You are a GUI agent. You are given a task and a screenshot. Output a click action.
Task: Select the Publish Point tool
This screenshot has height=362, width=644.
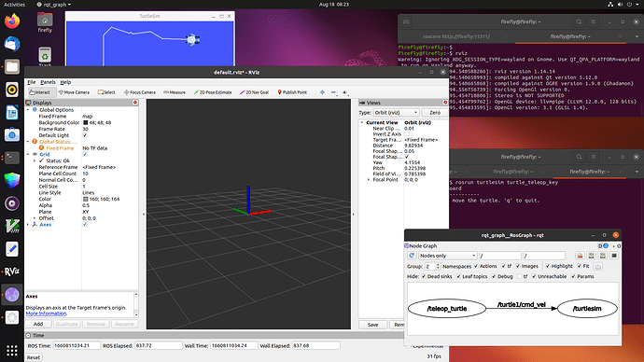[x=292, y=92]
